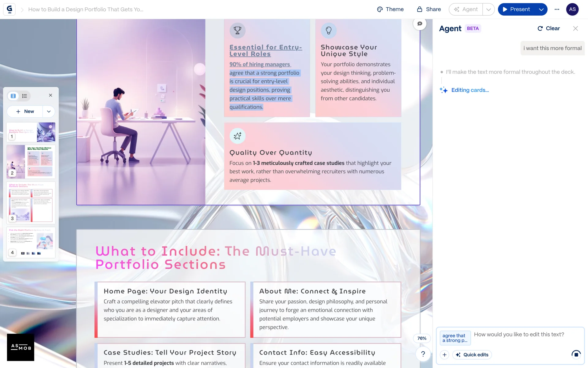Add attachment with plus icon in chat

click(x=444, y=355)
